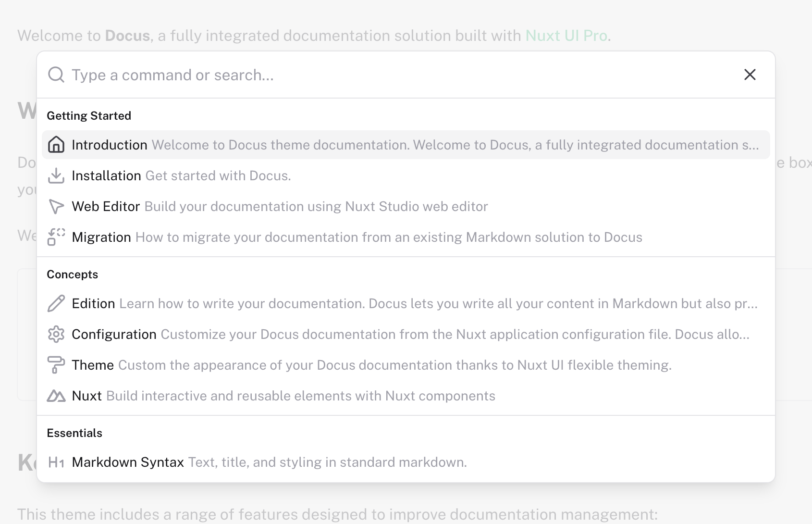The width and height of the screenshot is (812, 524).
Task: Click the paint roller icon for Theme
Action: click(x=56, y=365)
